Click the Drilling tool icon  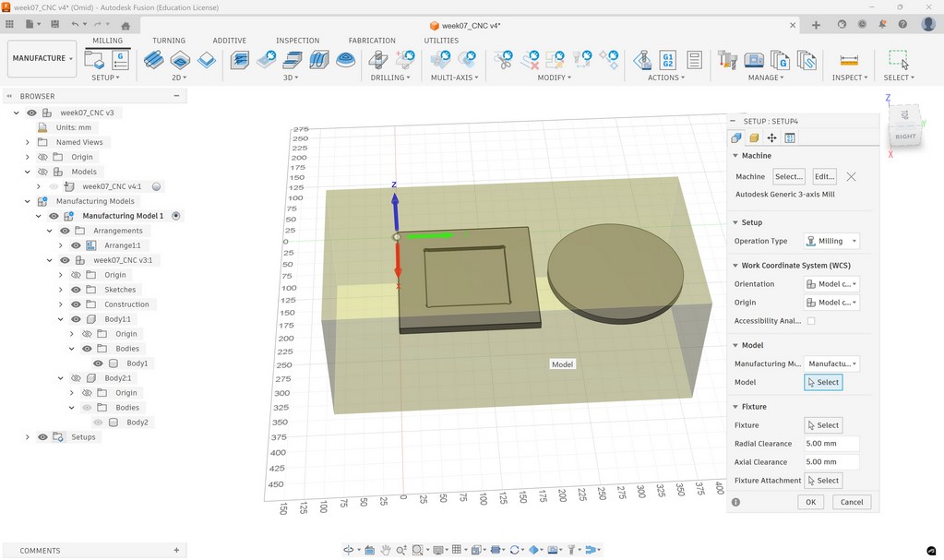click(x=378, y=60)
